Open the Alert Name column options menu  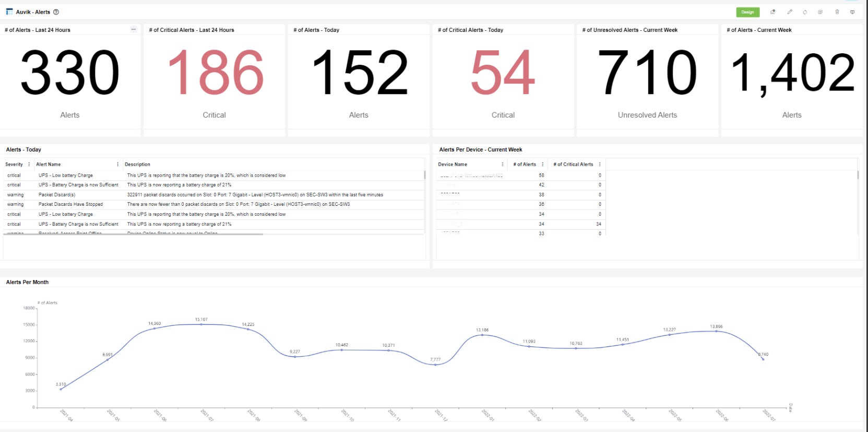pyautogui.click(x=117, y=165)
